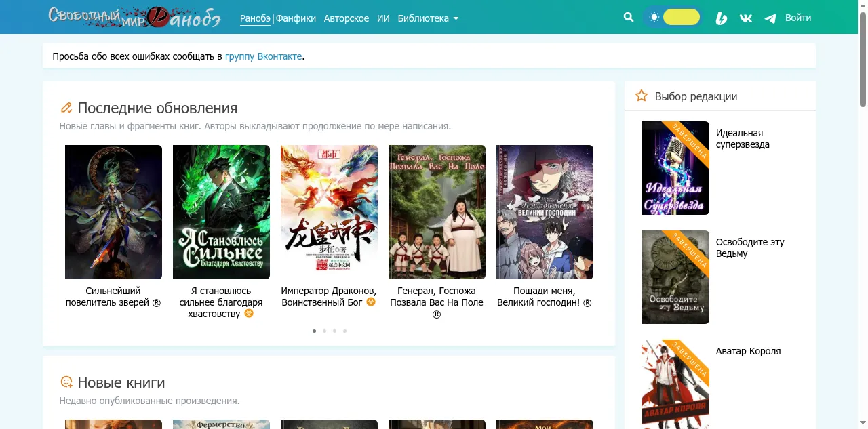Screen dimensions: 868x429
Task: Open Пощади меня, Великий господин cover
Action: click(x=545, y=212)
